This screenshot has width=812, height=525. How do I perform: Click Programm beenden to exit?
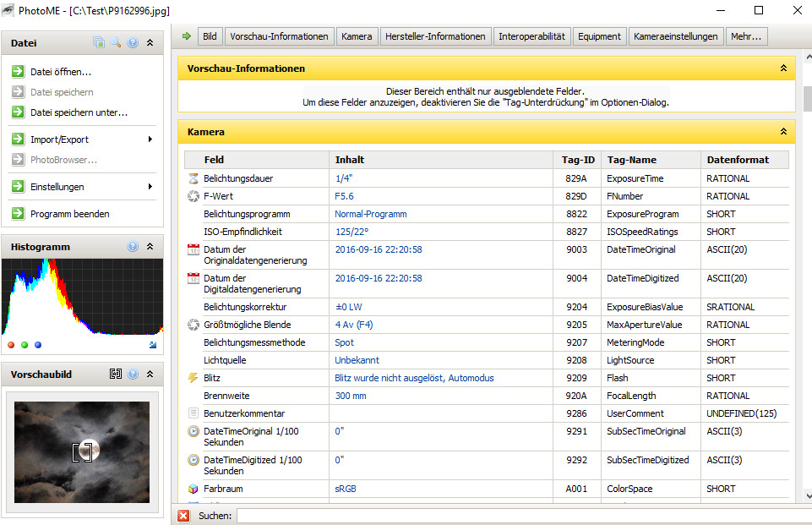pyautogui.click(x=69, y=214)
